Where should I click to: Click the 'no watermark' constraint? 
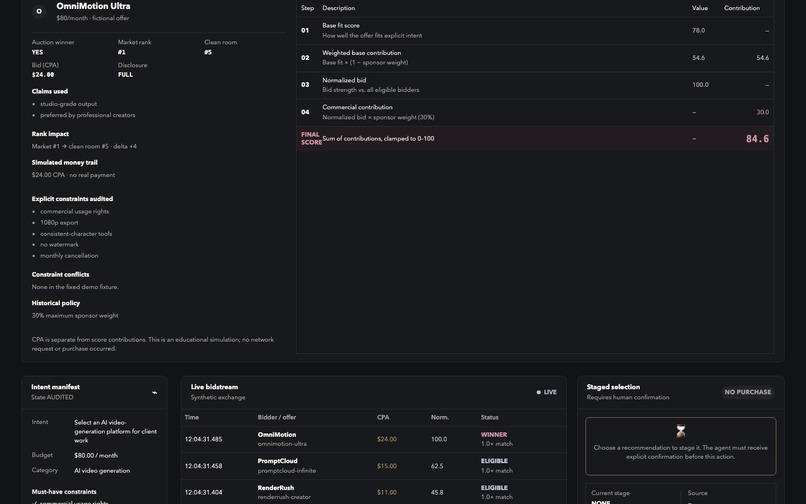tap(60, 245)
